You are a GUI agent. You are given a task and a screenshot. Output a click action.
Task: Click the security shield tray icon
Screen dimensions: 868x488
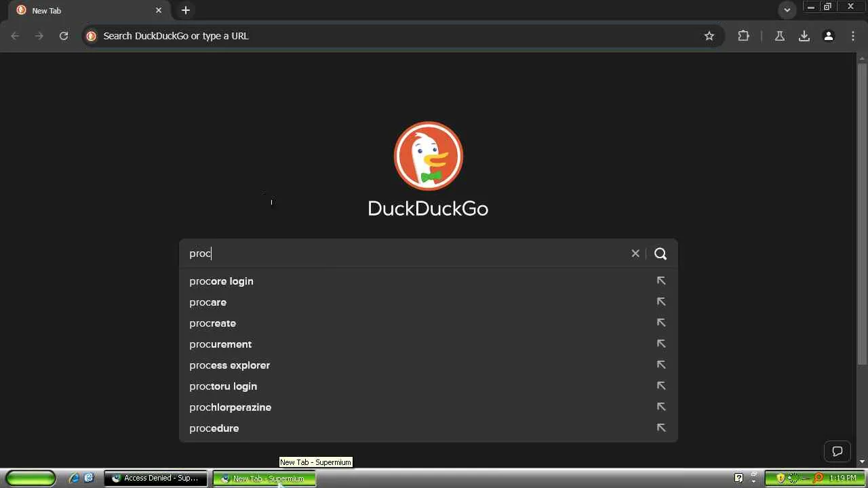[x=781, y=478]
